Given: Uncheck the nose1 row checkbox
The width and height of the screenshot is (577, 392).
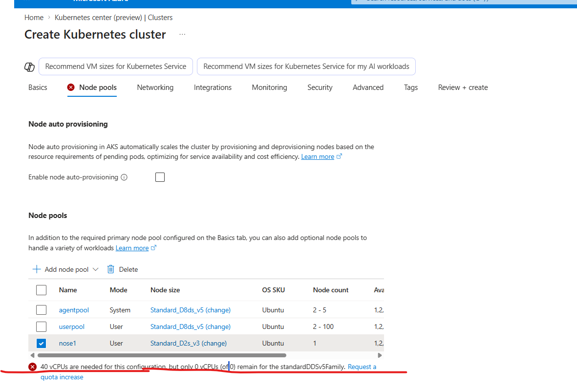Looking at the screenshot, I should [41, 344].
